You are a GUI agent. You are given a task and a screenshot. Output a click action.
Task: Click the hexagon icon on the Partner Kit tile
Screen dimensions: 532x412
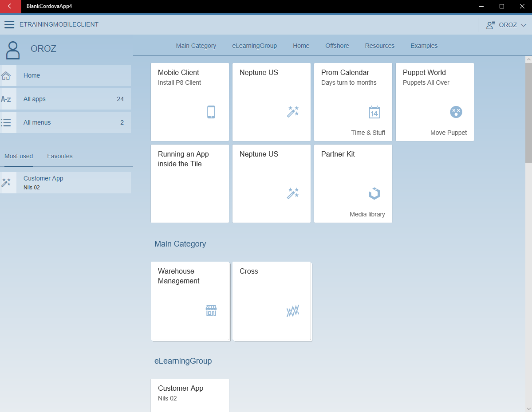(x=374, y=193)
